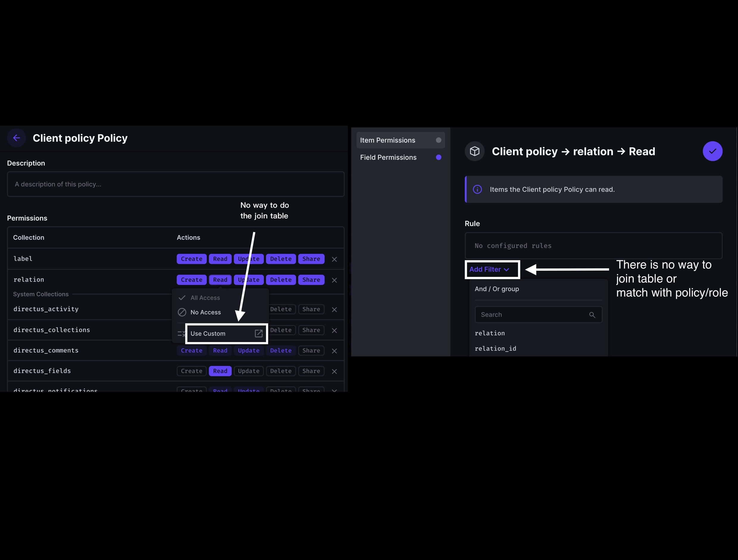The height and width of the screenshot is (560, 738).
Task: Open Read permission dropdown for relation
Action: (220, 280)
